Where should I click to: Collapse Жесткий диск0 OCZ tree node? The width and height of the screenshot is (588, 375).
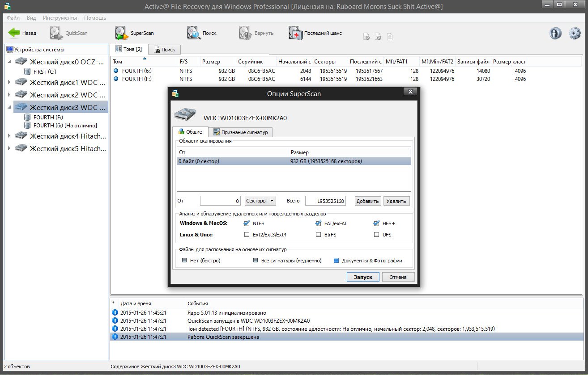(x=9, y=62)
